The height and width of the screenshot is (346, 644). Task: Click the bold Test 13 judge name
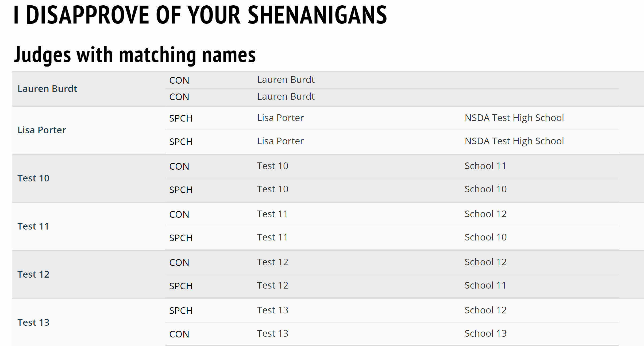click(33, 322)
